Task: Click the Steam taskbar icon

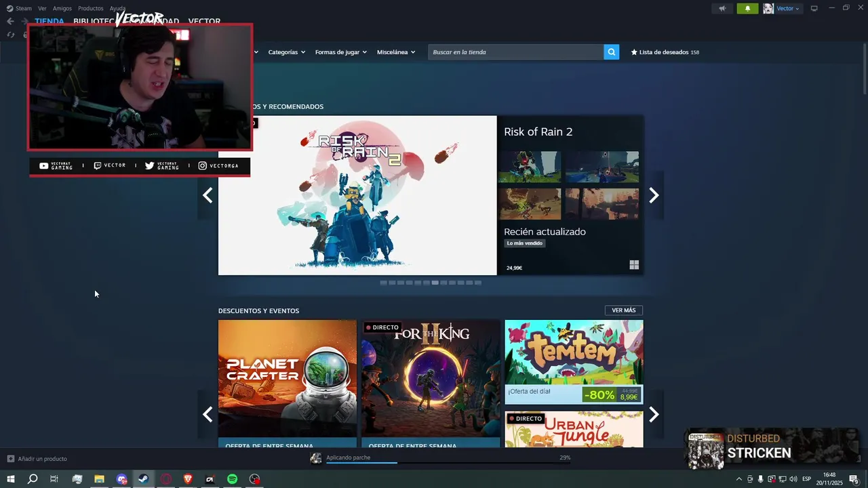Action: point(143,479)
